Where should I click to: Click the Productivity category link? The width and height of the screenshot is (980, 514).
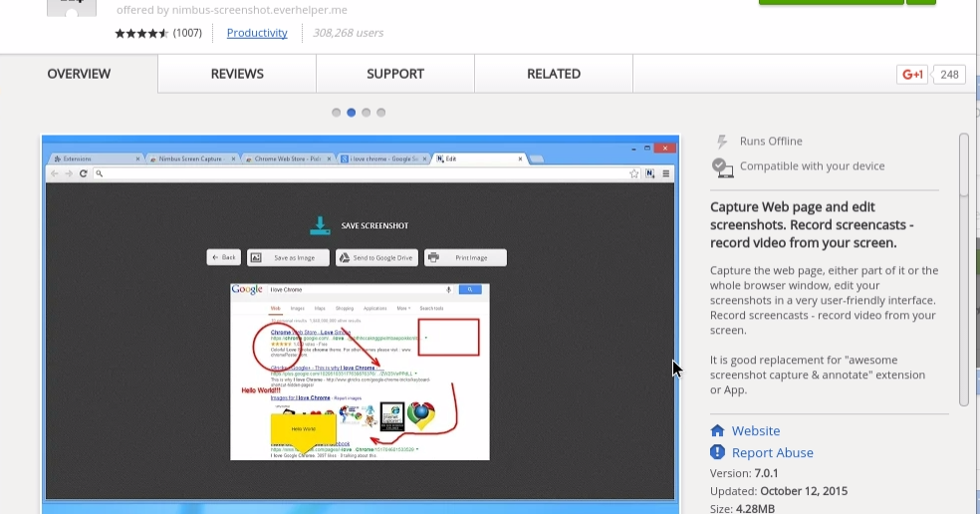[x=257, y=33]
